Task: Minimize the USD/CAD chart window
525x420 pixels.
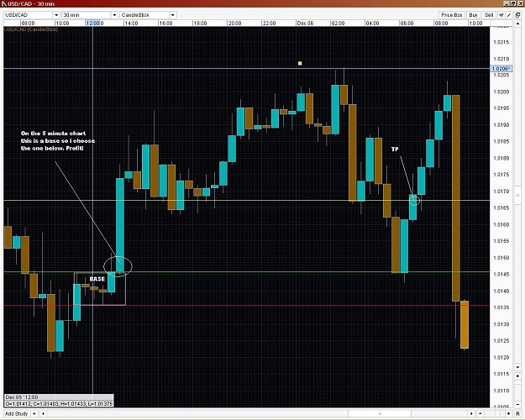Action: 507,3
